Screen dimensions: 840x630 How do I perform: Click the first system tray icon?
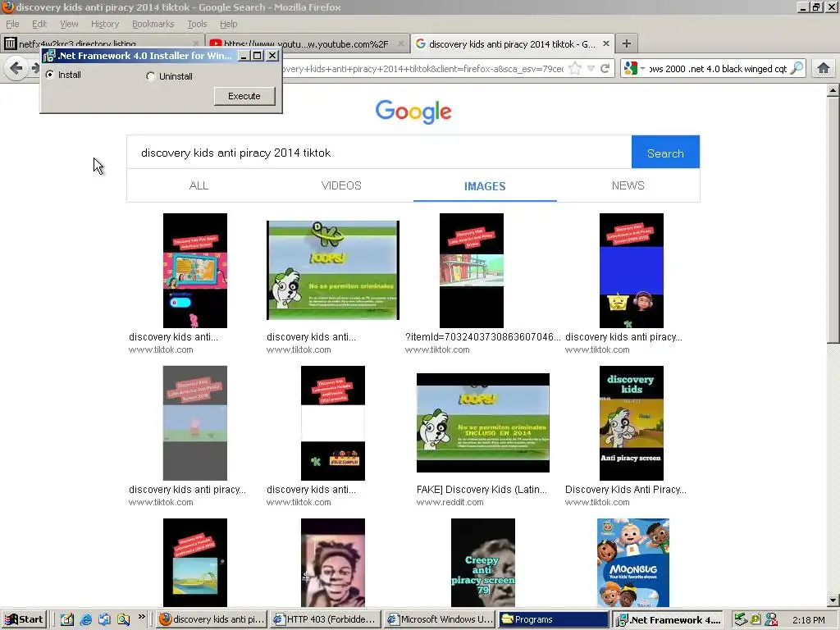tap(741, 619)
